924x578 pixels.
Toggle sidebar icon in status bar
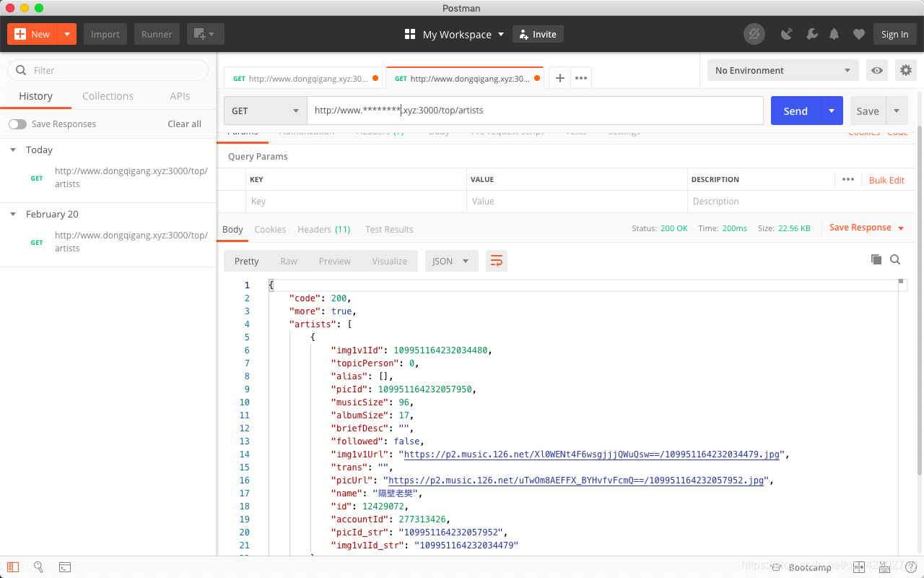pos(13,567)
